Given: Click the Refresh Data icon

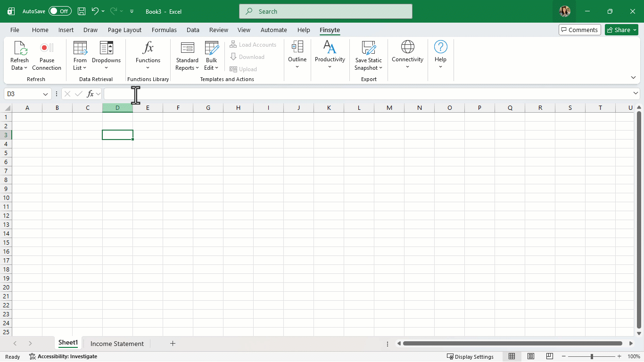Looking at the screenshot, I should point(19,48).
